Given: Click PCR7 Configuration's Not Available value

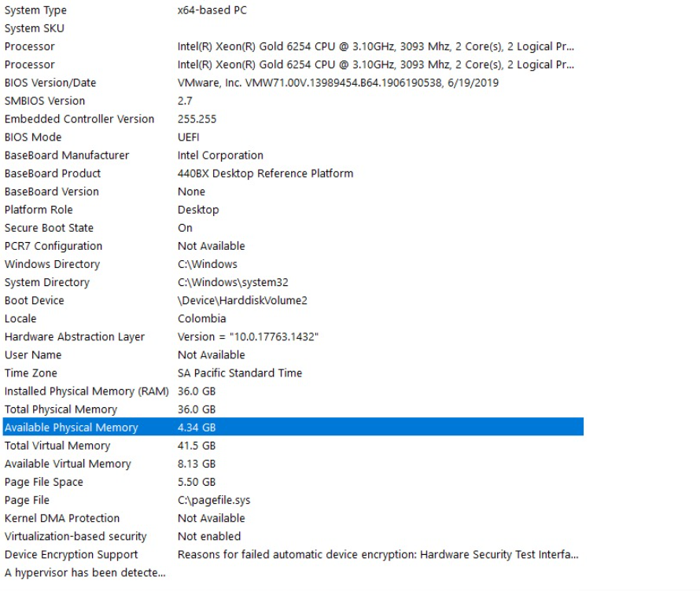Looking at the screenshot, I should click(x=211, y=246).
